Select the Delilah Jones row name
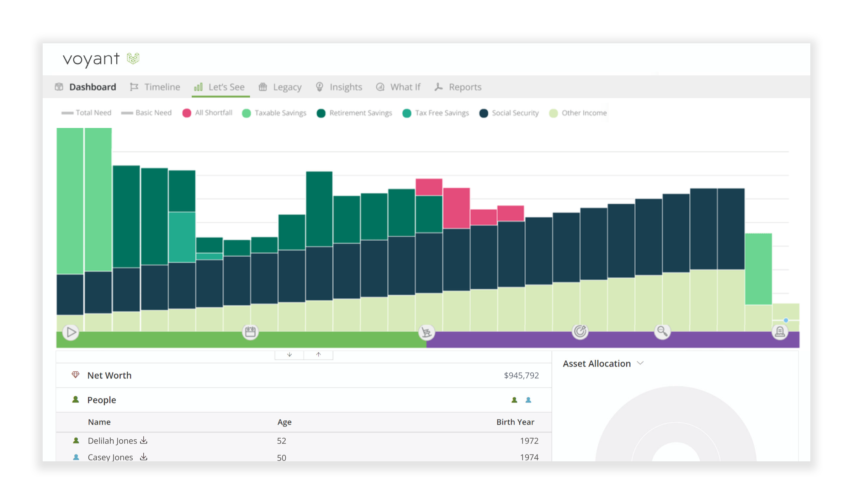This screenshot has width=853, height=504. pos(112,441)
